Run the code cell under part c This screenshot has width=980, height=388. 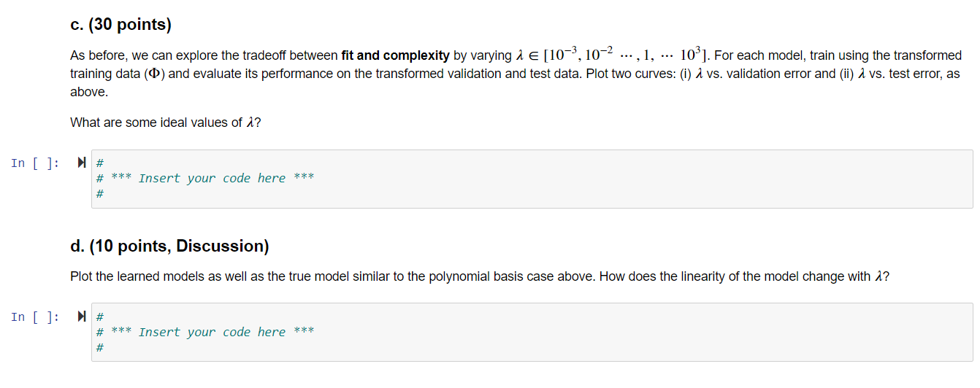81,163
